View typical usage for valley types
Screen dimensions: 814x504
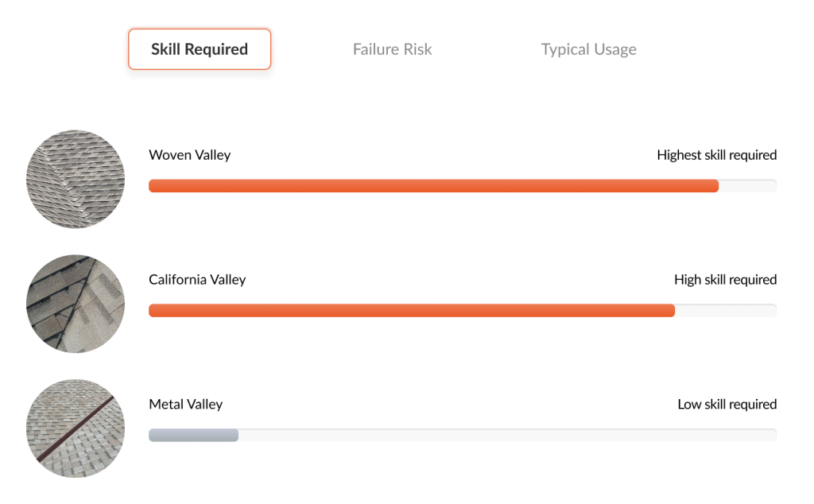588,49
